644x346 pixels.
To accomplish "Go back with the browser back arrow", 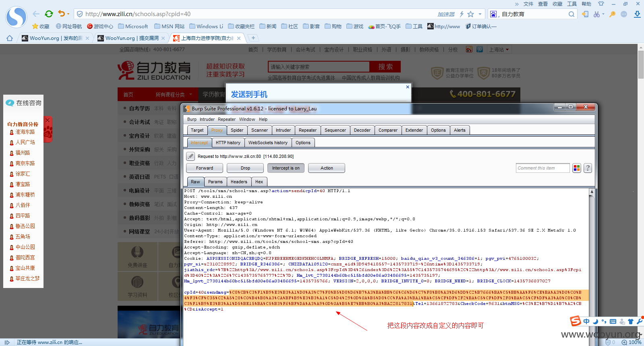I will [x=36, y=14].
